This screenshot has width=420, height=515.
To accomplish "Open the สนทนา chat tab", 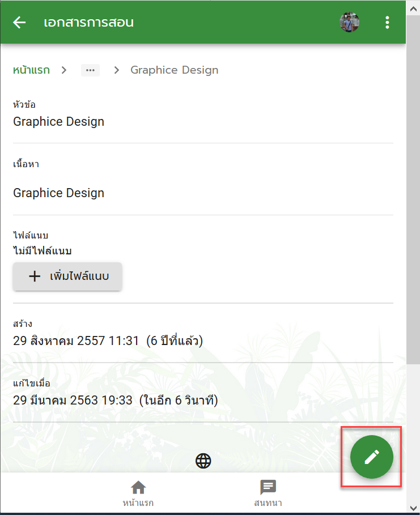I will [x=268, y=493].
